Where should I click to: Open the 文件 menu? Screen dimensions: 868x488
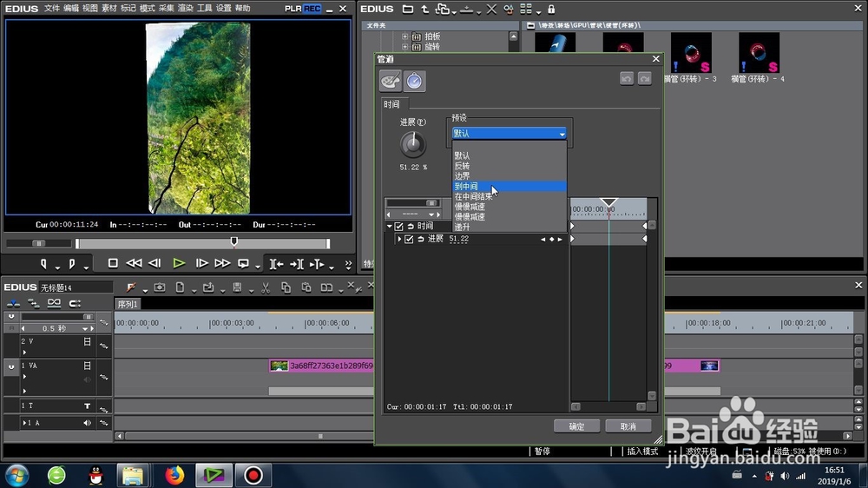pos(51,9)
